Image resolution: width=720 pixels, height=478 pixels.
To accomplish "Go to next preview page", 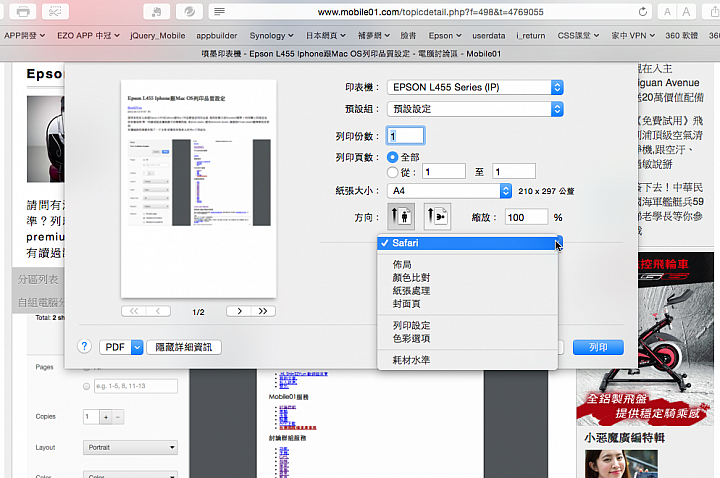I will click(239, 311).
